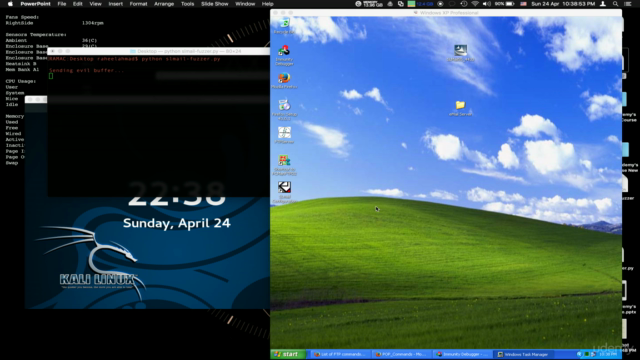Screen dimensions: 640x360
Task: Click the Windows XP Professional VM title bar
Action: pyautogui.click(x=446, y=13)
